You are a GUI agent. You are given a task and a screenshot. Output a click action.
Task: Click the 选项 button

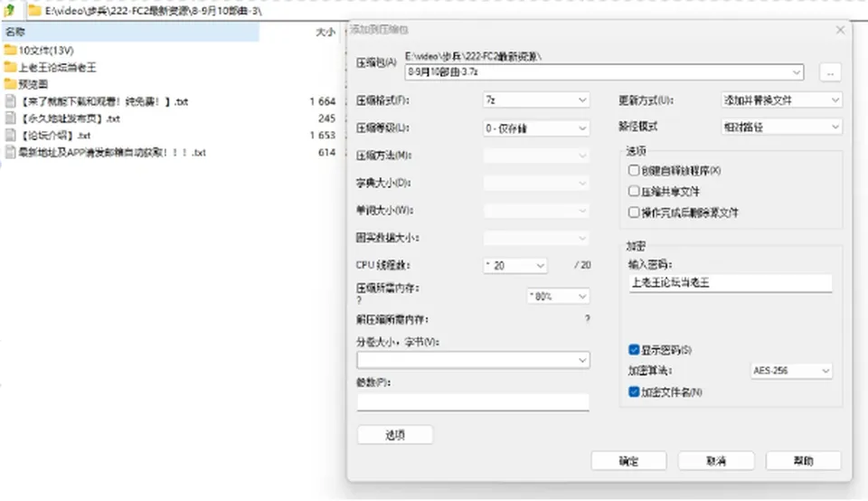[x=395, y=435]
